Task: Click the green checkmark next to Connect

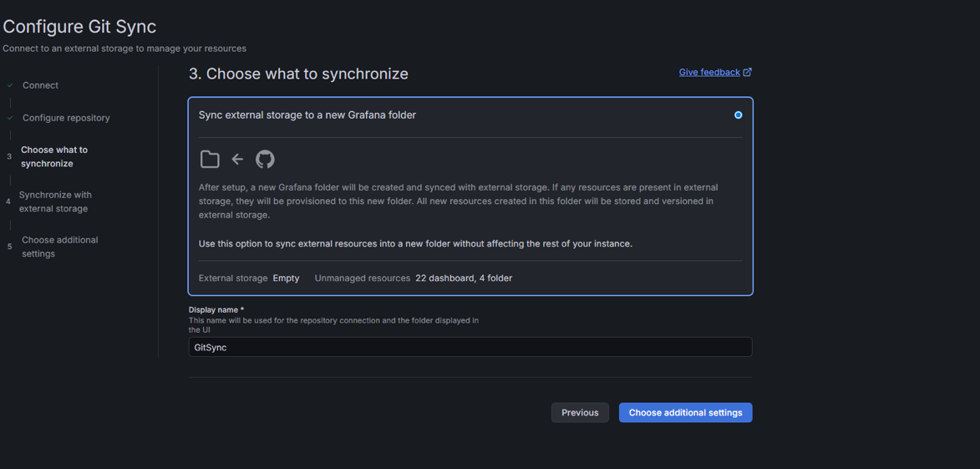Action: click(x=10, y=85)
